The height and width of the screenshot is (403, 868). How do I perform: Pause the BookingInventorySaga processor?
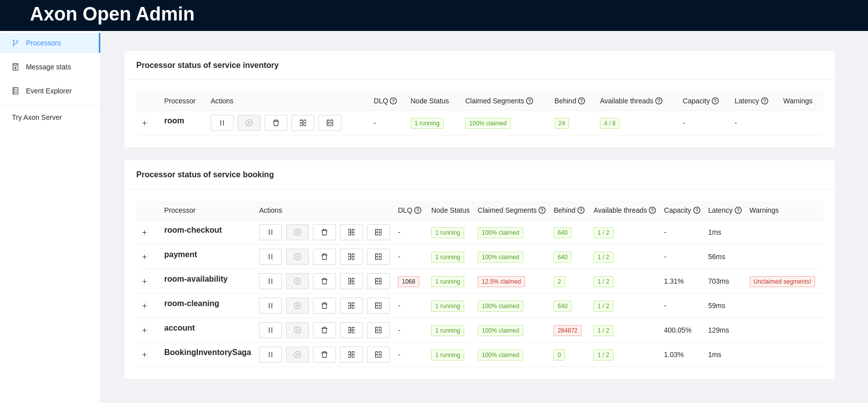click(x=271, y=355)
